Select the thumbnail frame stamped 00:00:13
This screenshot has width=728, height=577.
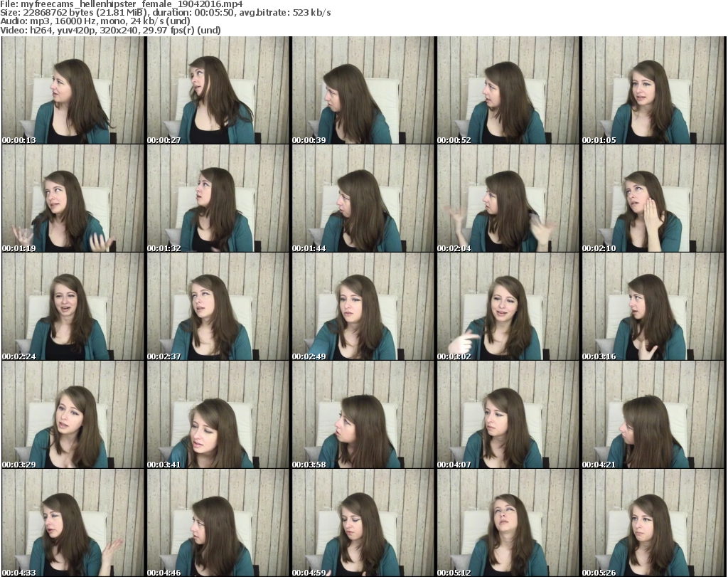pos(73,90)
